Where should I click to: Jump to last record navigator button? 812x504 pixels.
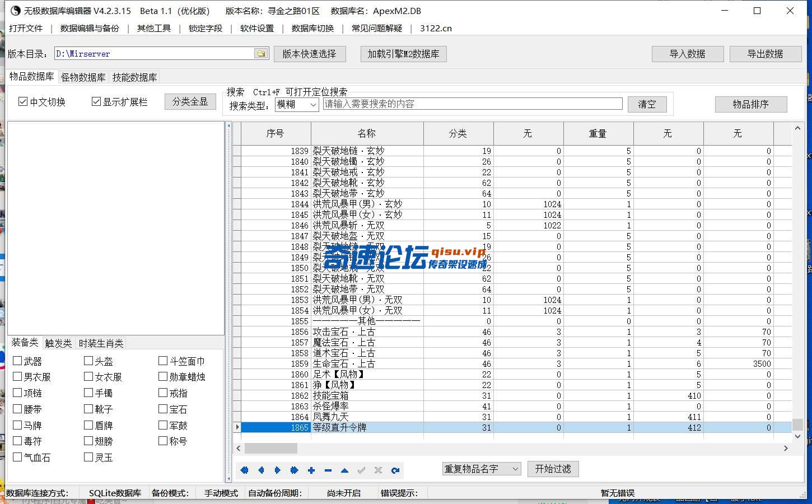[x=295, y=470]
